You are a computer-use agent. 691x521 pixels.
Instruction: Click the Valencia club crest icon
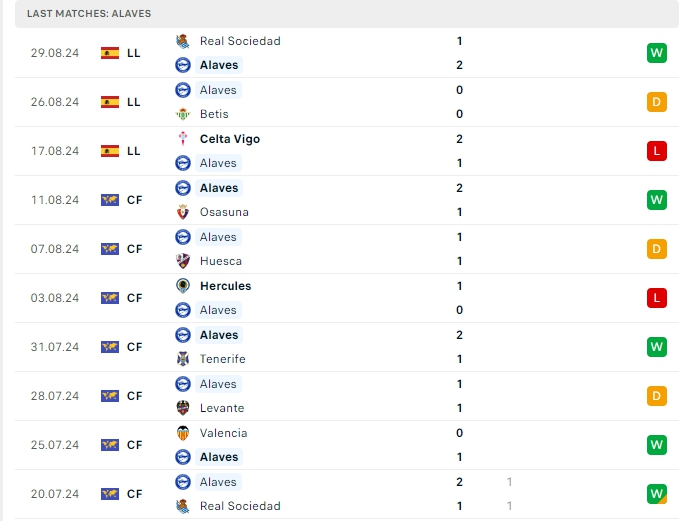point(183,433)
